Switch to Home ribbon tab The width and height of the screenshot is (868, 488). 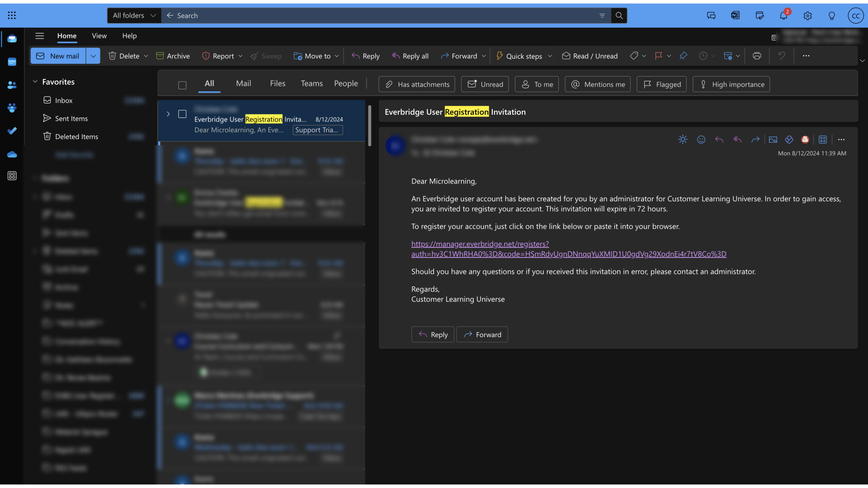(67, 36)
